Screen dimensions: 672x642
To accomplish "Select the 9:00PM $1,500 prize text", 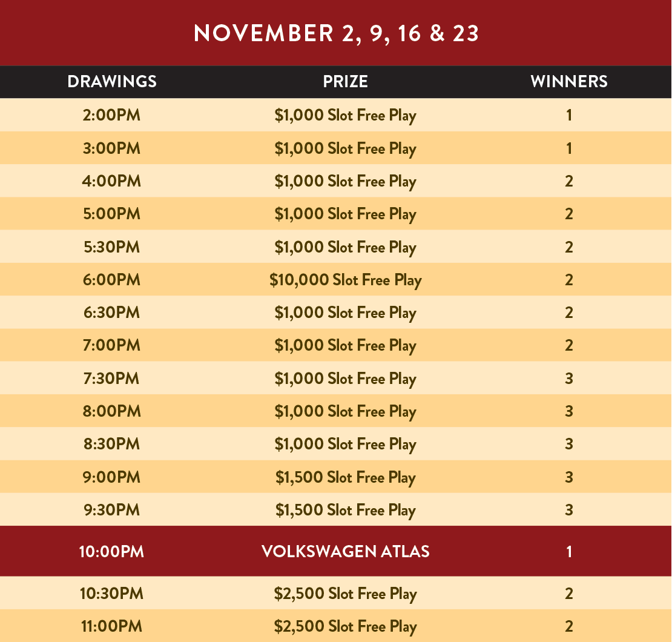I will pyautogui.click(x=345, y=477).
